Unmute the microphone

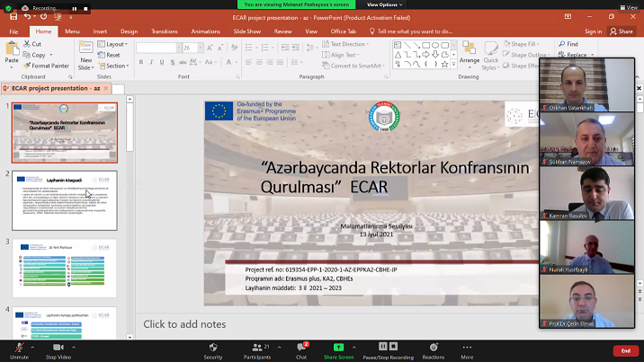click(18, 347)
